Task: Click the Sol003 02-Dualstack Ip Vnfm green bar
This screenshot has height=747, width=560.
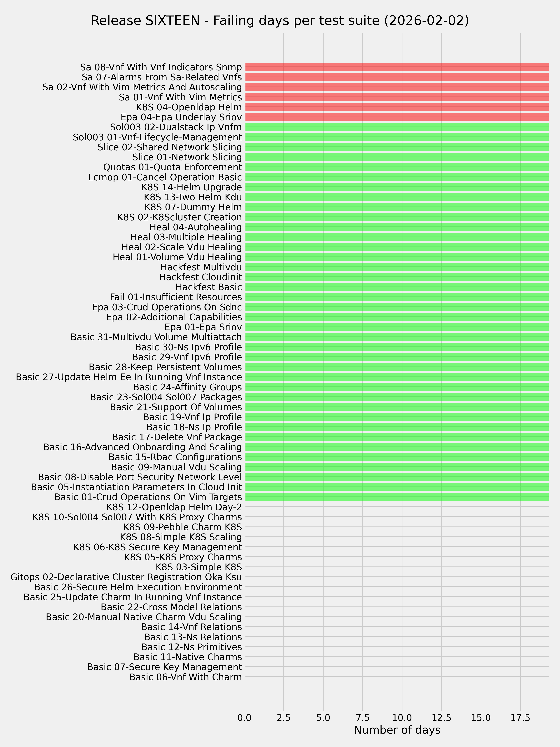Action: (397, 127)
